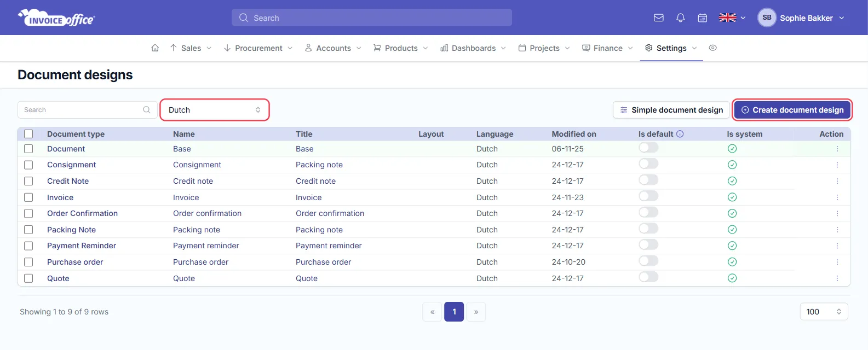Focus the document designs Search field
This screenshot has width=868, height=350.
[x=88, y=110]
